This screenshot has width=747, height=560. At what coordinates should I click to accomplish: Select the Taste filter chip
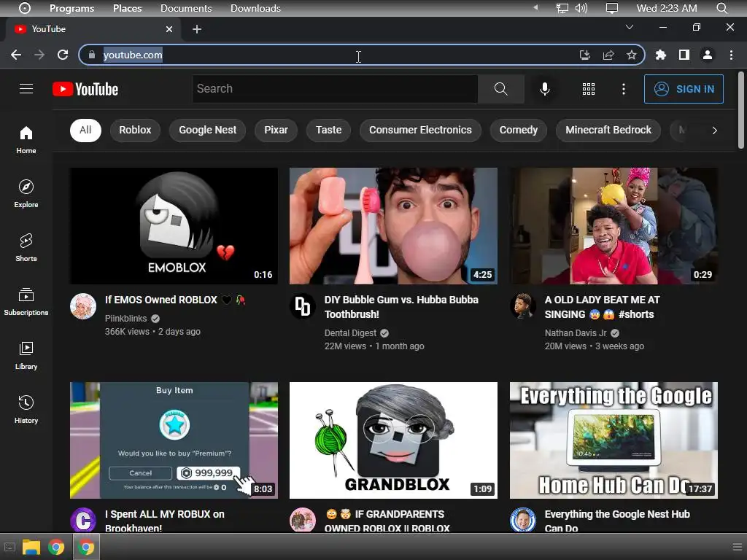click(x=329, y=130)
